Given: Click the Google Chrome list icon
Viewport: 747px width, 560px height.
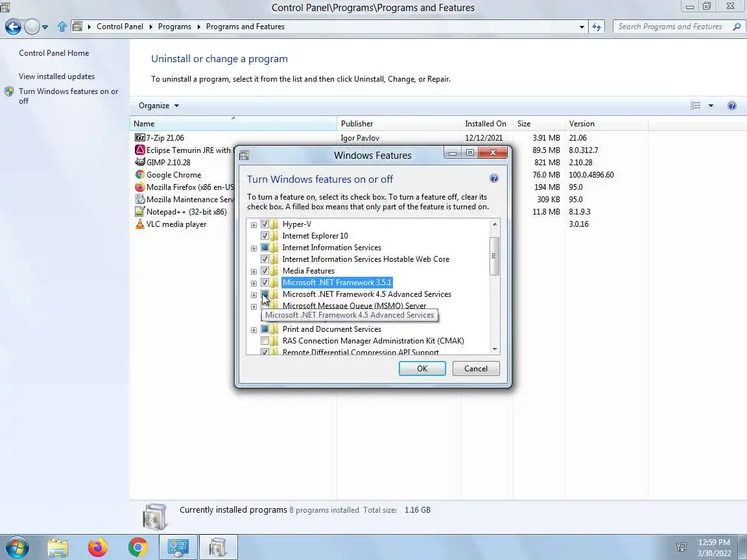Looking at the screenshot, I should coord(139,175).
